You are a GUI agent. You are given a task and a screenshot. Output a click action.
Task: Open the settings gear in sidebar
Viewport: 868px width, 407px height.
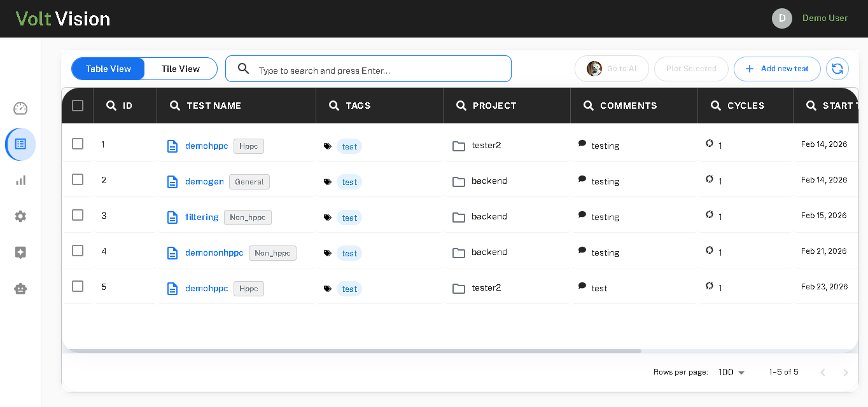coord(20,216)
